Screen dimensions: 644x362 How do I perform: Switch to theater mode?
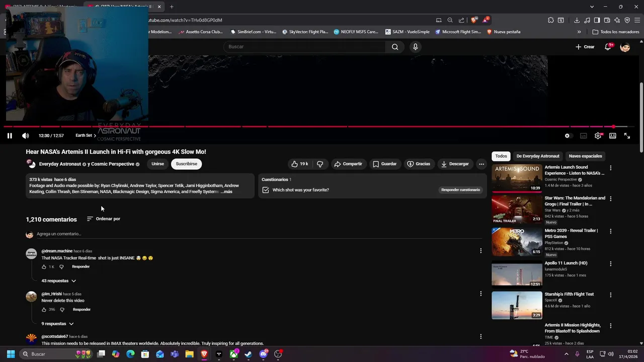(x=613, y=136)
